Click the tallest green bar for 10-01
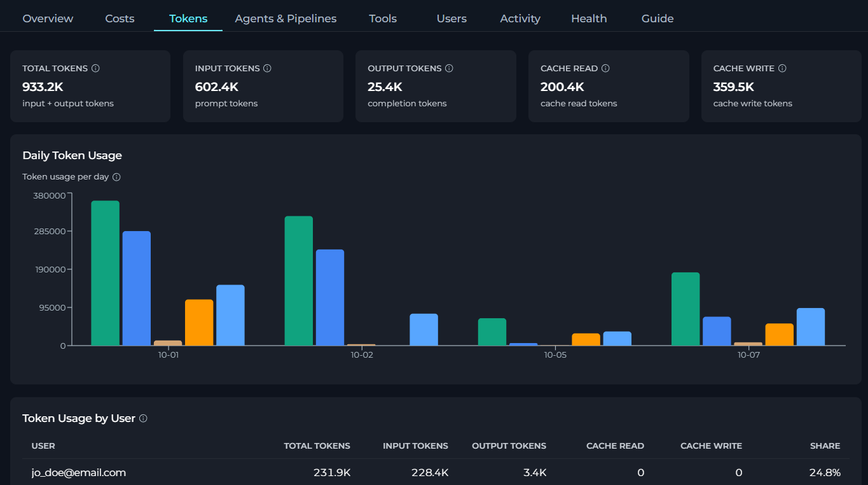Image resolution: width=868 pixels, height=485 pixels. 106,273
